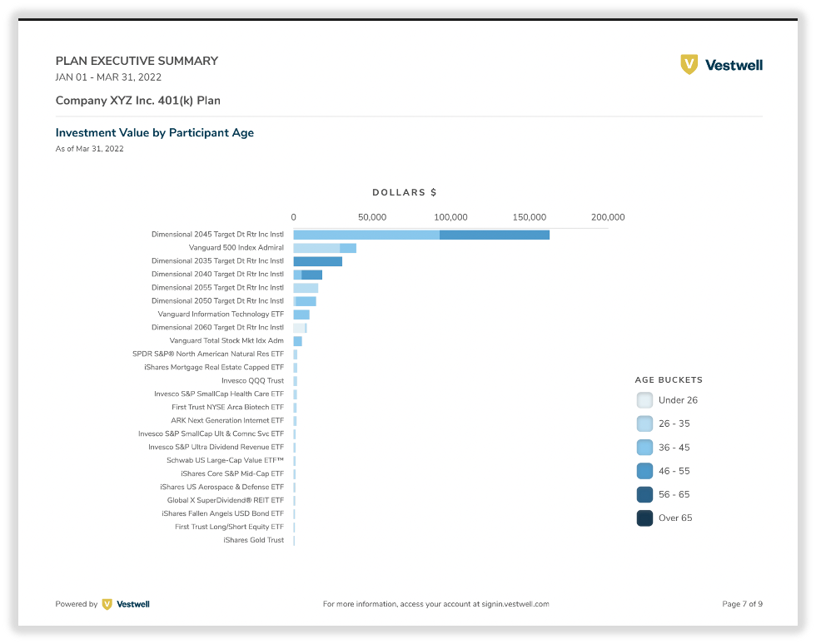
Task: Click 'iShares US Aerospace & Defense ETF'
Action: [x=221, y=487]
